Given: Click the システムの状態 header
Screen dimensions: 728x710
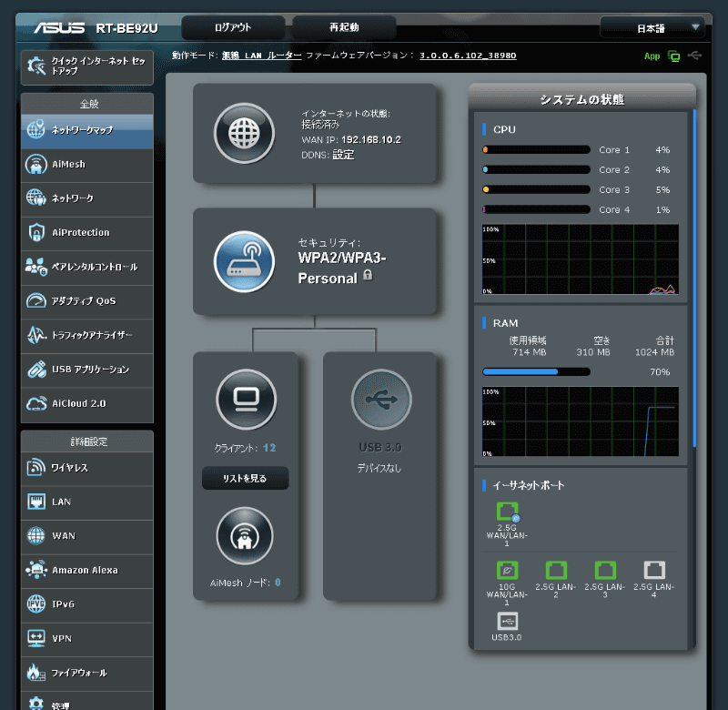Looking at the screenshot, I should pos(582,99).
